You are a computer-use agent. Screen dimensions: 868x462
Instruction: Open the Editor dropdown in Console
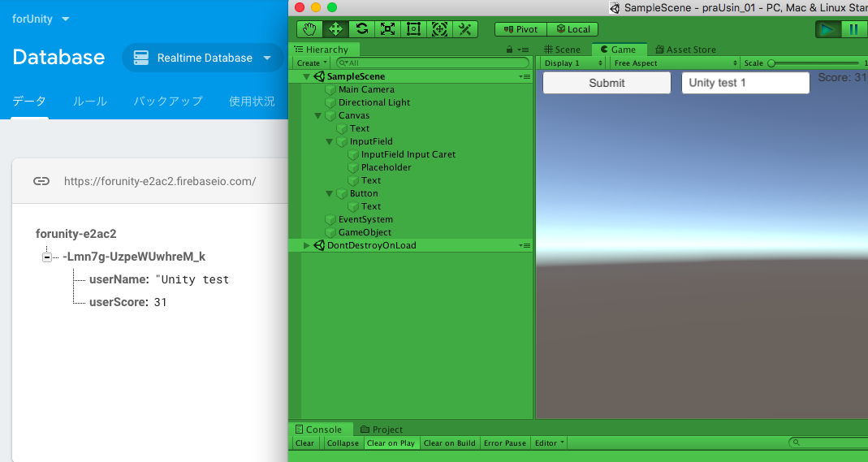tap(549, 443)
